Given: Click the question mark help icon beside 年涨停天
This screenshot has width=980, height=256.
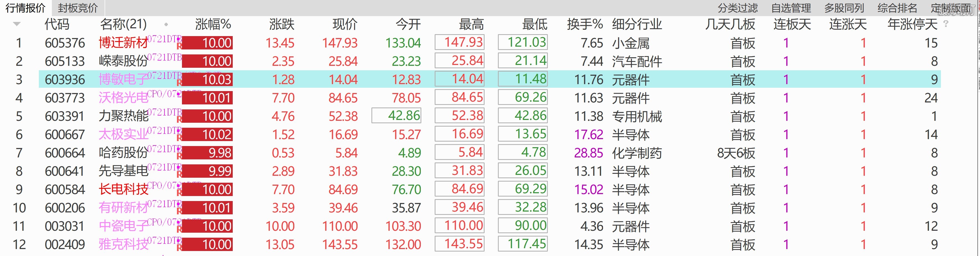Looking at the screenshot, I should (946, 24).
